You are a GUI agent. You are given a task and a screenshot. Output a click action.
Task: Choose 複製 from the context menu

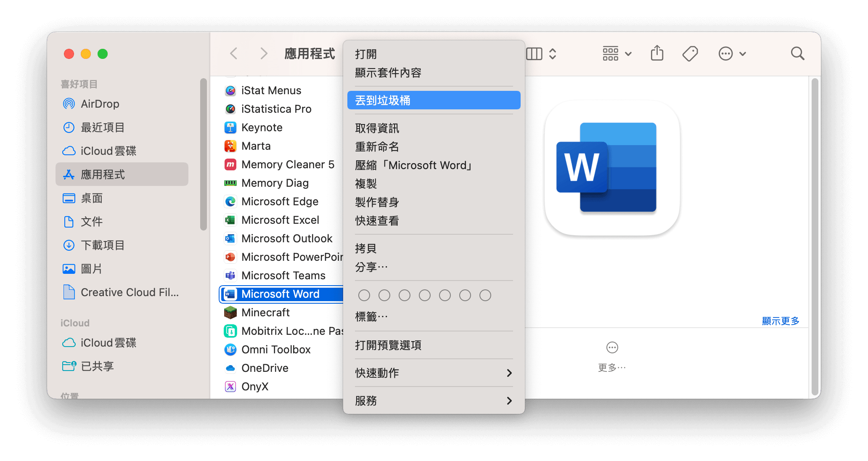coord(434,184)
